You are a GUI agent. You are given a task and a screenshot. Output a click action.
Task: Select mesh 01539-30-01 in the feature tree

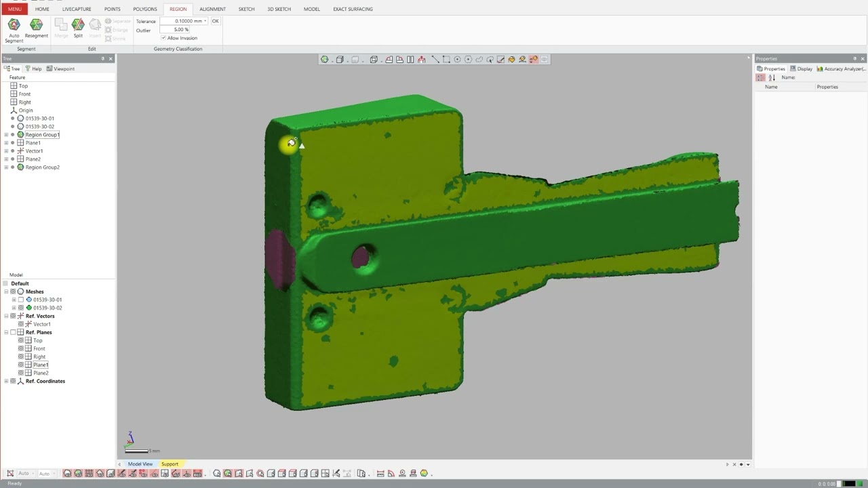[39, 118]
